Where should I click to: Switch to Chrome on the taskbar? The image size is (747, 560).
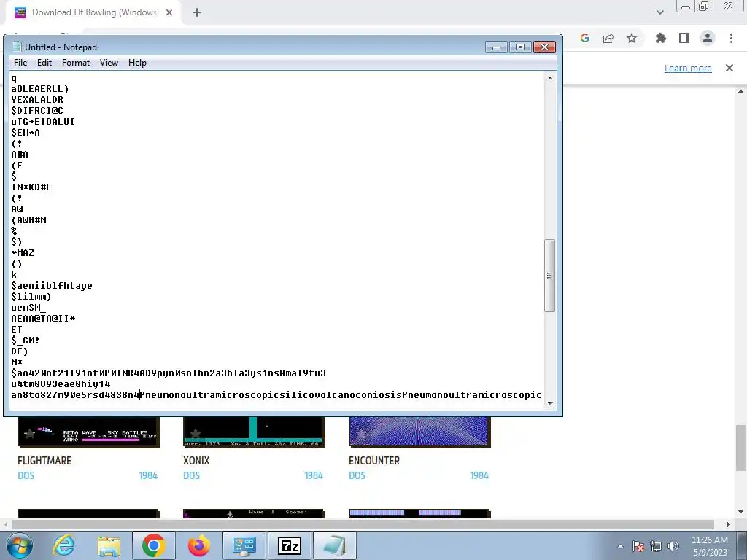point(153,545)
